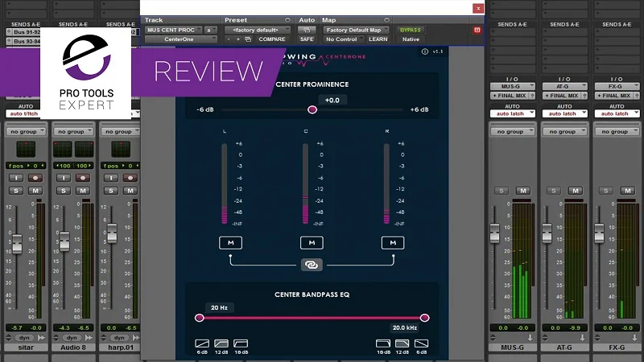Click the sitar track name label

tap(26, 348)
